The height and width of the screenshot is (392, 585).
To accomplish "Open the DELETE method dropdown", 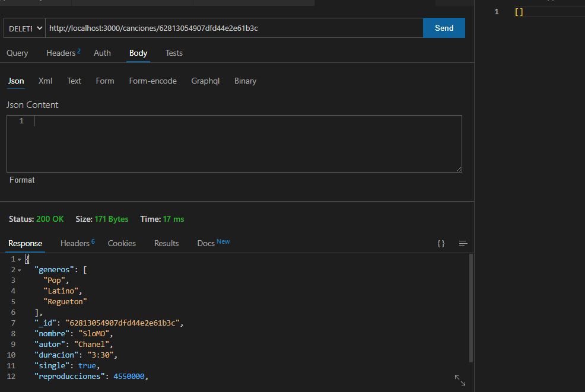I will [25, 28].
